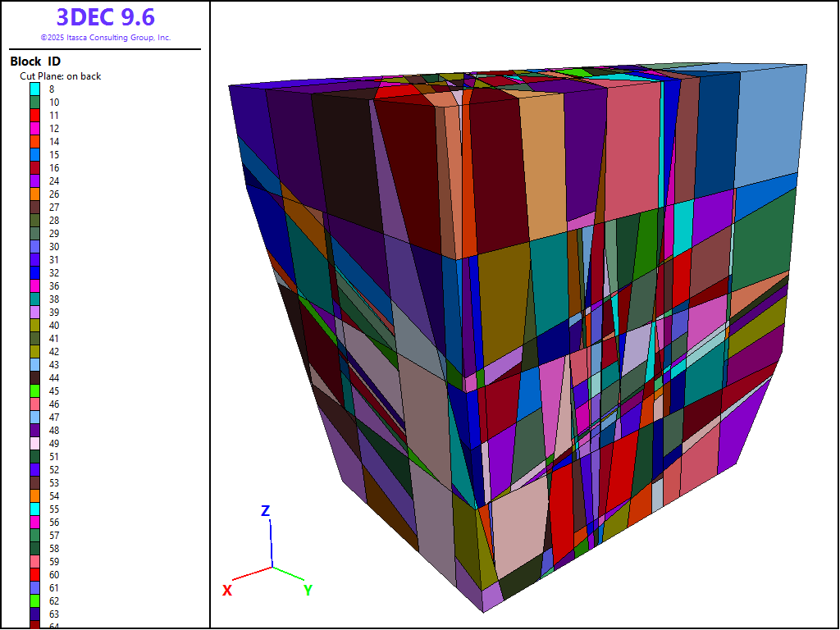
Task: Click the green Y axis label
Action: coord(308,590)
